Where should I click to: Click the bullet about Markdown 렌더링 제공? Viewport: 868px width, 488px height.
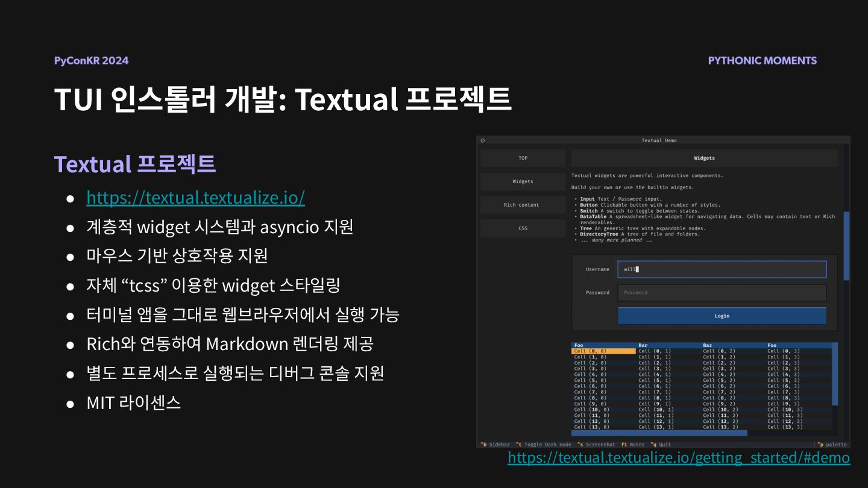click(230, 343)
